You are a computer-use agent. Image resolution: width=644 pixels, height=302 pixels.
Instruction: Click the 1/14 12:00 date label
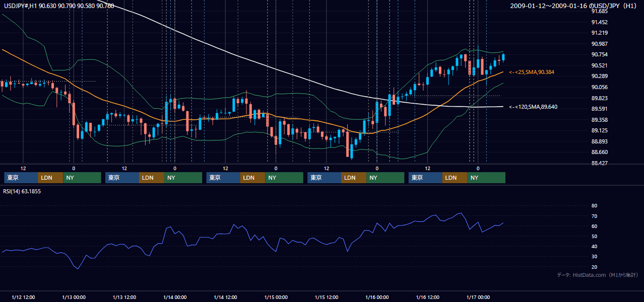(x=226, y=297)
